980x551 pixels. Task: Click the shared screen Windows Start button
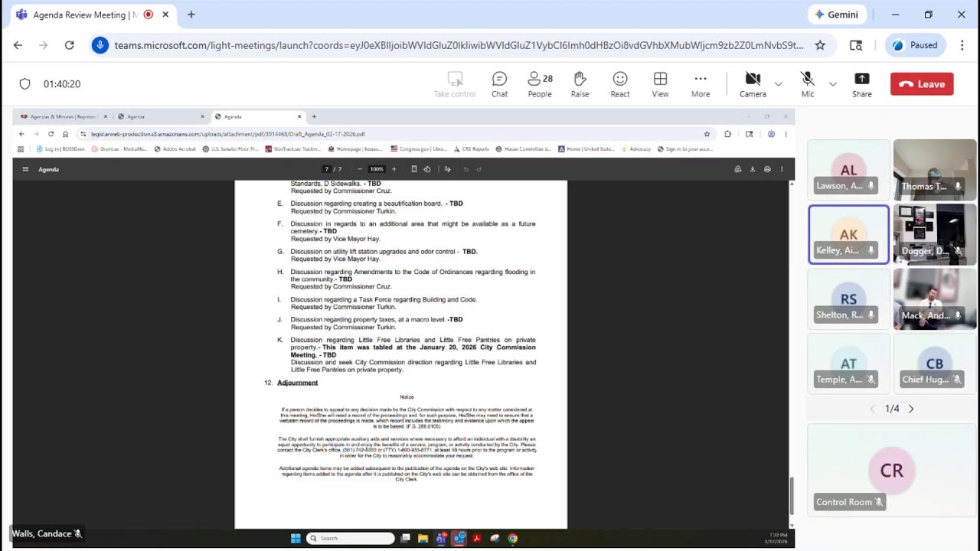tap(296, 538)
